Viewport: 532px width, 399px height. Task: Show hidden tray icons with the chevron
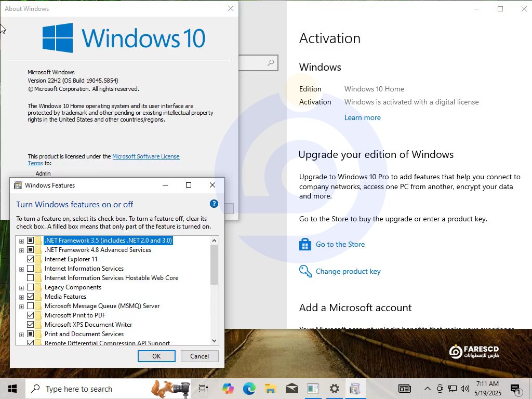[428, 389]
